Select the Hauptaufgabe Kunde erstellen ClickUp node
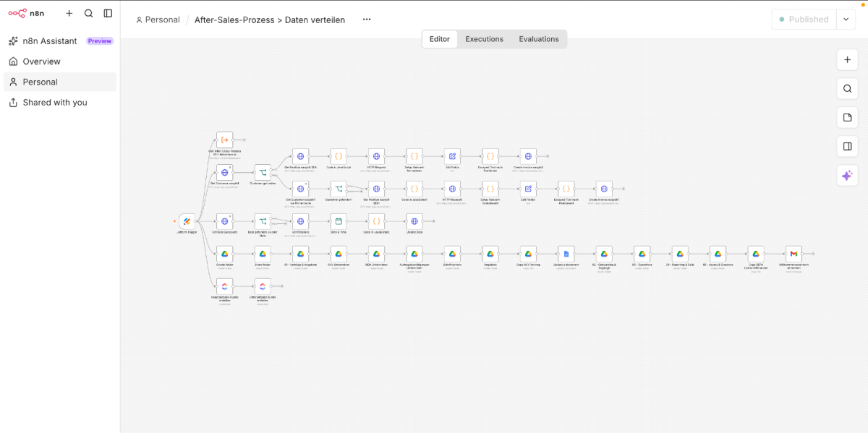Viewport: 868px width, 433px height. 225,286
